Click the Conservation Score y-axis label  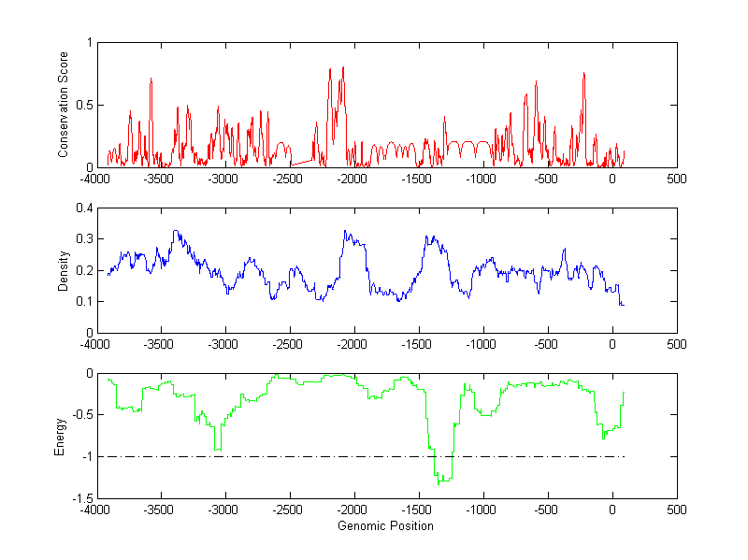64,105
